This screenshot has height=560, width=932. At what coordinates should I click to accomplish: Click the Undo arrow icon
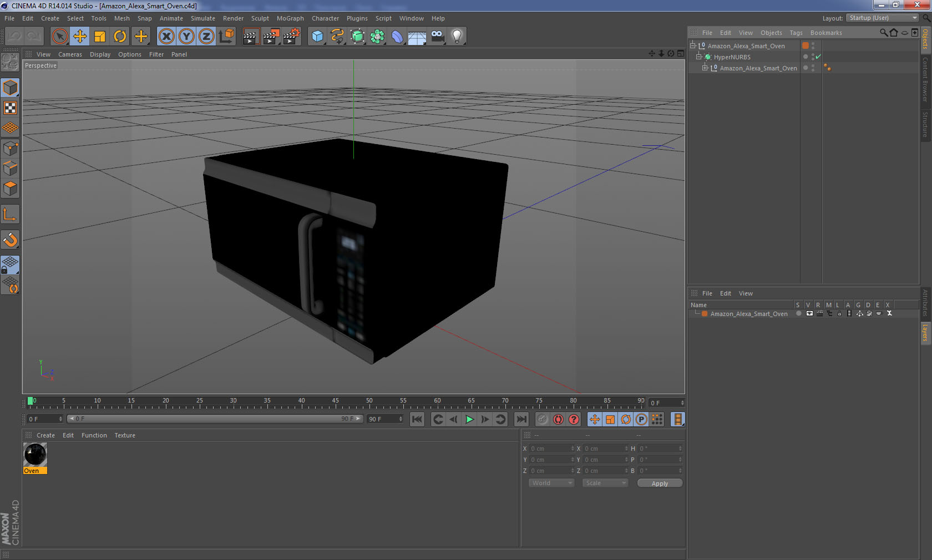[14, 37]
